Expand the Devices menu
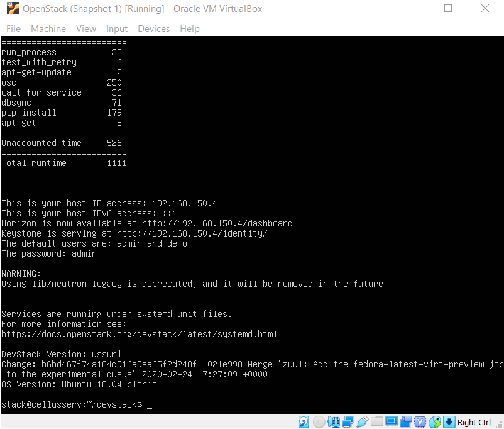The width and height of the screenshot is (504, 429). coord(154,29)
